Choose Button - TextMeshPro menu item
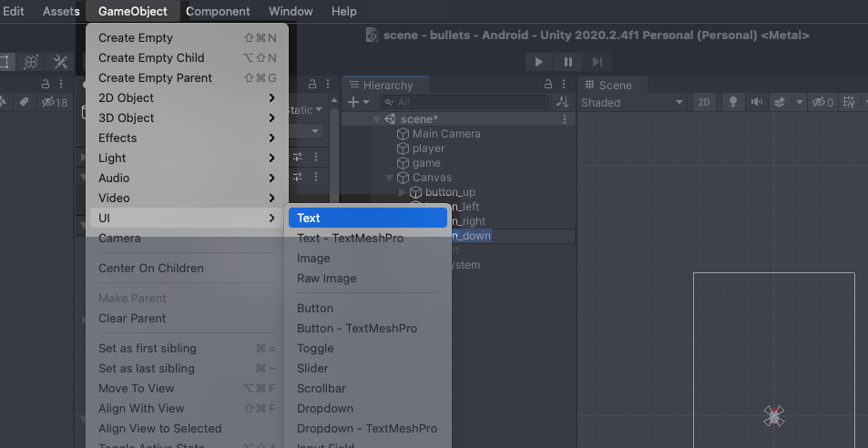The image size is (868, 448). (368, 328)
